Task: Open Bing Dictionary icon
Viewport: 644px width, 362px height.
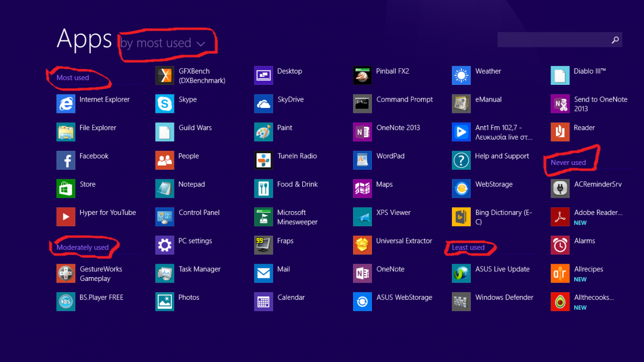Action: [461, 217]
